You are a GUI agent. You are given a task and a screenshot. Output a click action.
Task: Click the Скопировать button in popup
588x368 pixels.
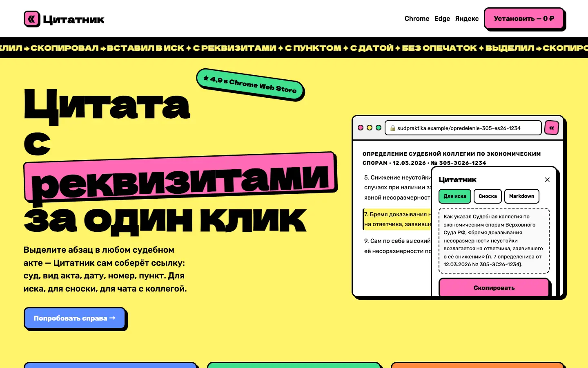tap(494, 287)
